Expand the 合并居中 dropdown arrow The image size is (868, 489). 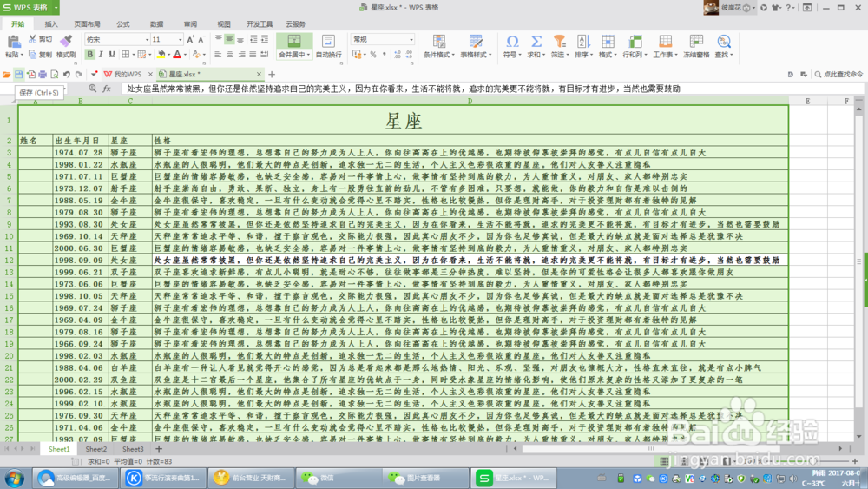tap(307, 55)
